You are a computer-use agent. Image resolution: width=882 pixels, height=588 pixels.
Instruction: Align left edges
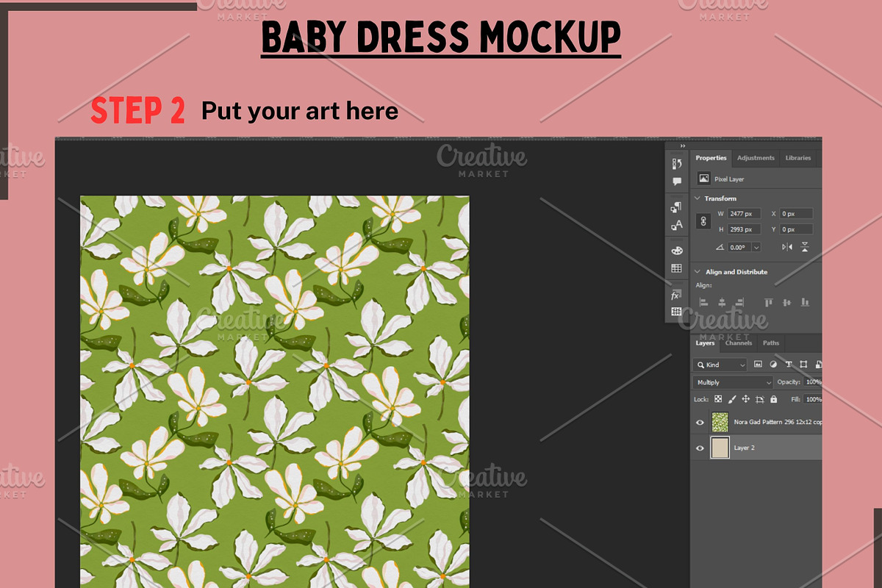pos(704,302)
